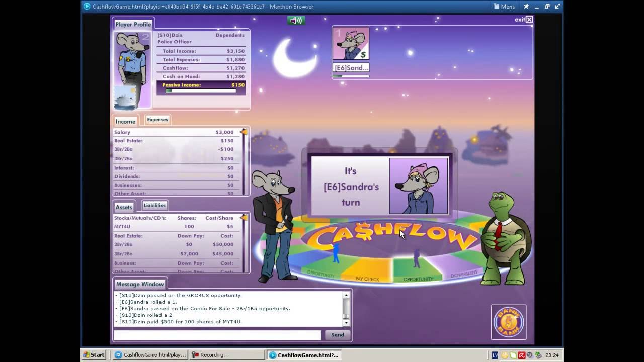Screen dimensions: 644x362
Task: Switch to the Expenses tab
Action: pos(157,120)
